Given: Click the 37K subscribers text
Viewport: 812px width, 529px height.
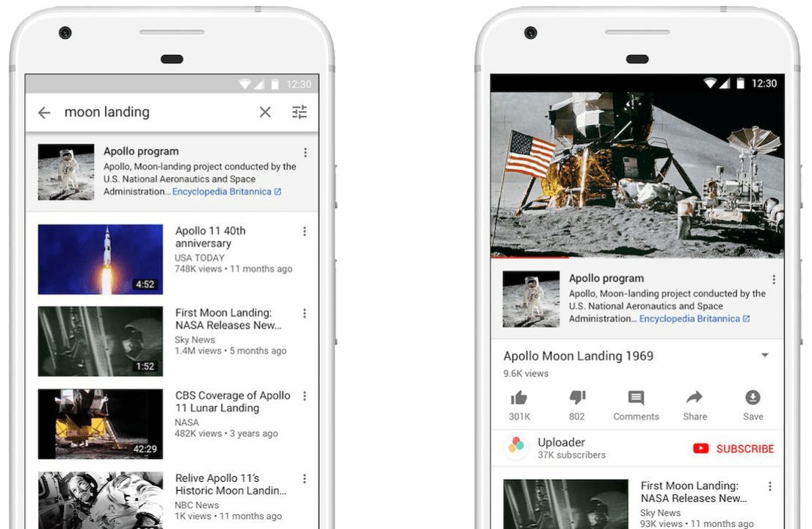Looking at the screenshot, I should [572, 455].
